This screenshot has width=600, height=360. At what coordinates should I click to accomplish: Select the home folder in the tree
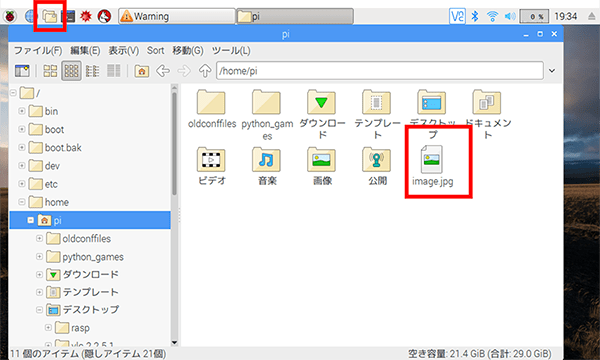point(49,202)
